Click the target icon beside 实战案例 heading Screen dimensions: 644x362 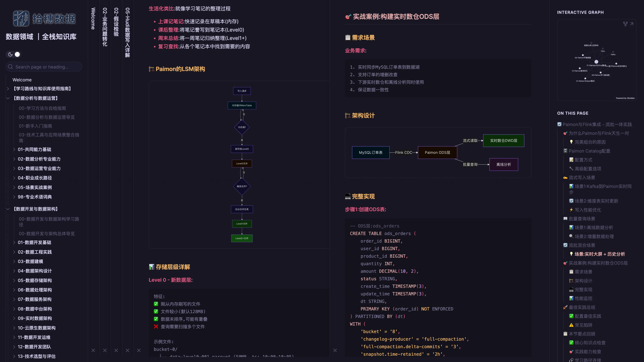tap(347, 17)
